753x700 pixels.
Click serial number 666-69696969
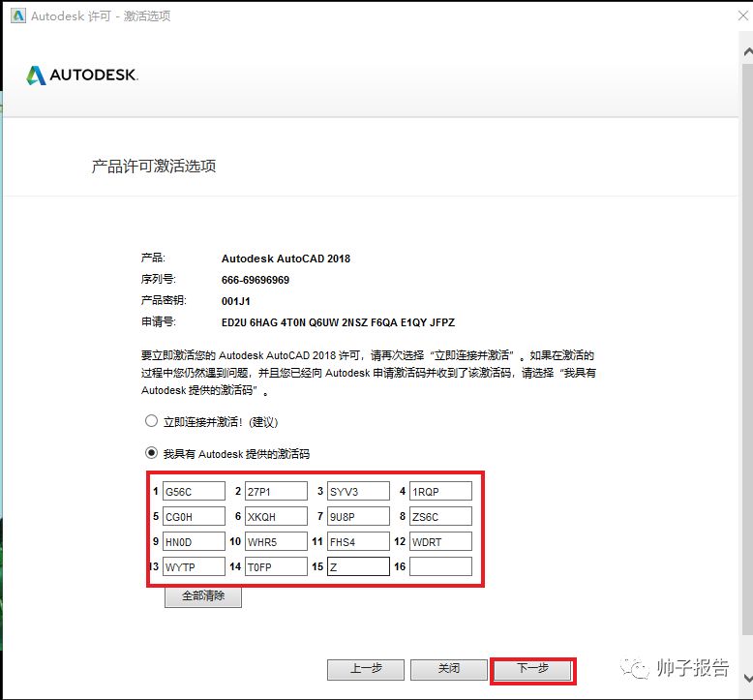[x=256, y=280]
